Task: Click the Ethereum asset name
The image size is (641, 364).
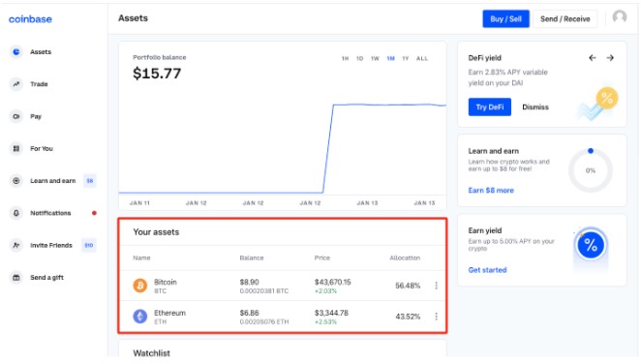Action: [x=169, y=313]
